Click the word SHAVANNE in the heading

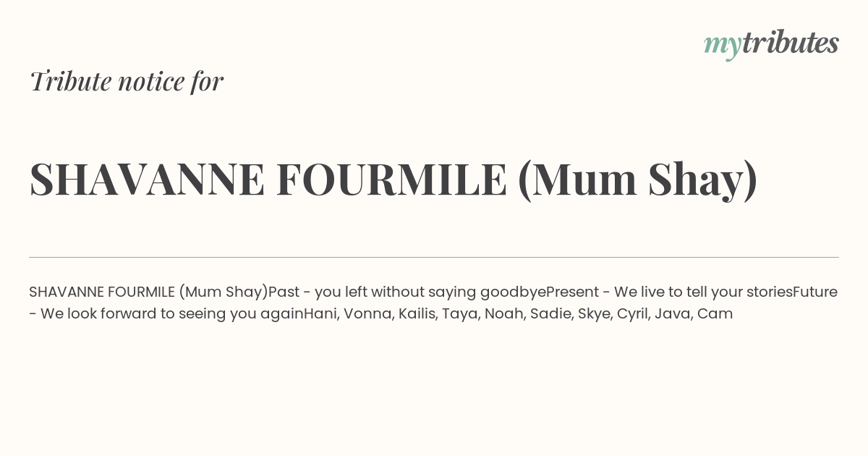coord(148,180)
